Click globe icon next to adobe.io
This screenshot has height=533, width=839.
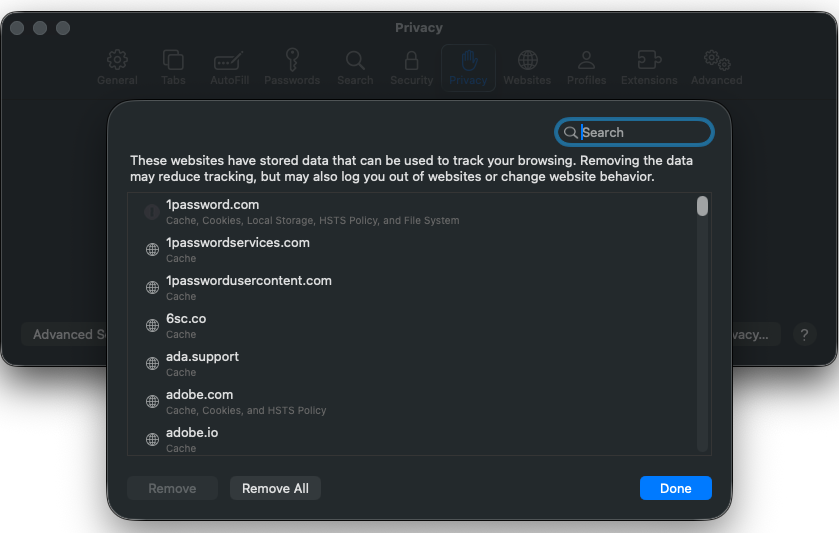click(152, 439)
